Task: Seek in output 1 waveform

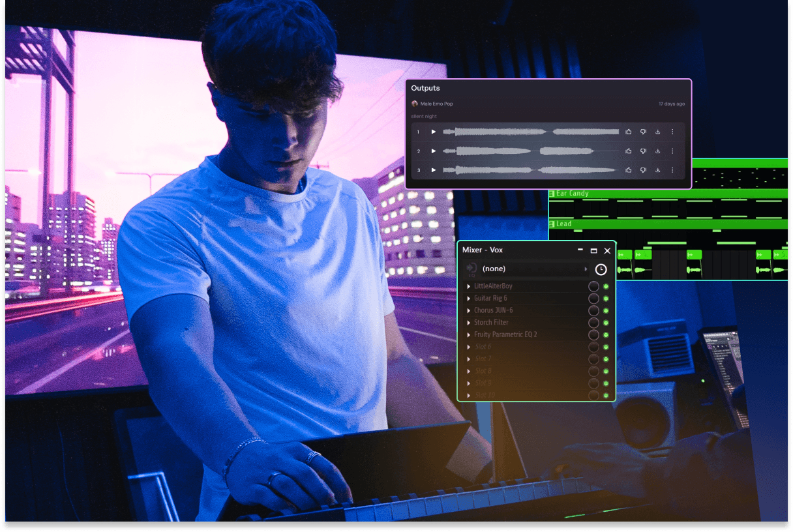Action: [531, 132]
